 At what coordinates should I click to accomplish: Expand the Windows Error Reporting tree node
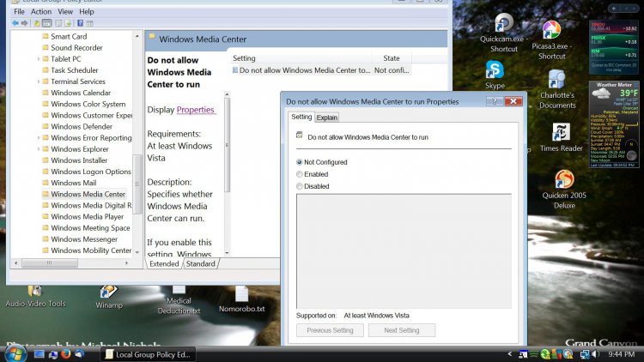39,138
